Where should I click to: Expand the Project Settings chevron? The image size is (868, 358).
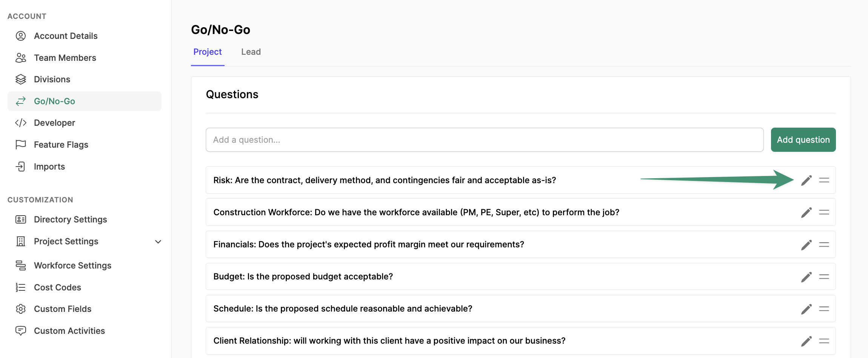[158, 242]
